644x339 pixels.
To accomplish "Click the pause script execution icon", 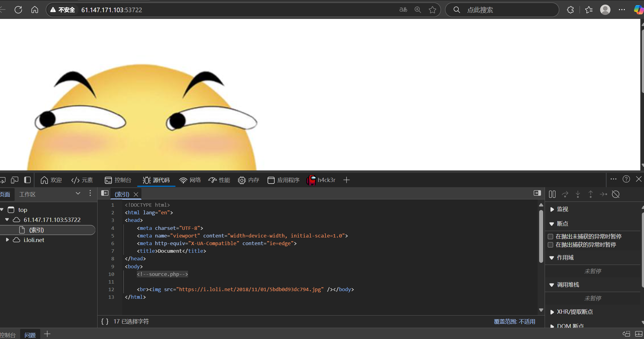I will [x=552, y=194].
